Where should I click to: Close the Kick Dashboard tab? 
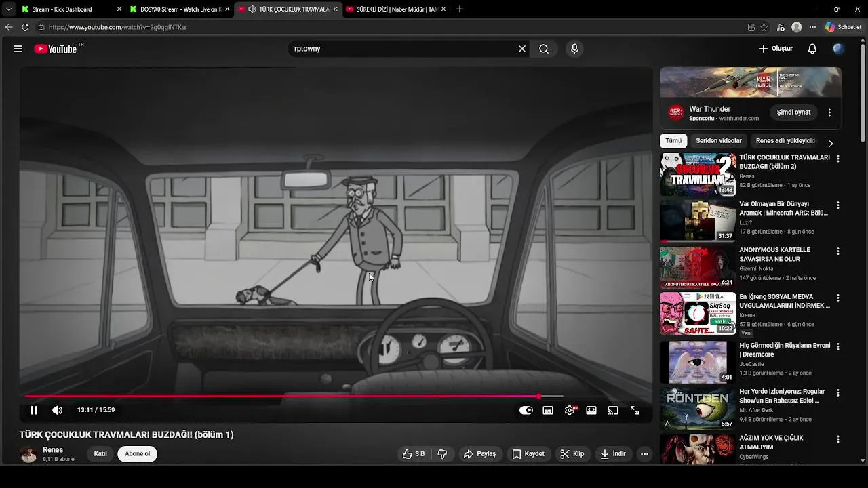pyautogui.click(x=119, y=9)
